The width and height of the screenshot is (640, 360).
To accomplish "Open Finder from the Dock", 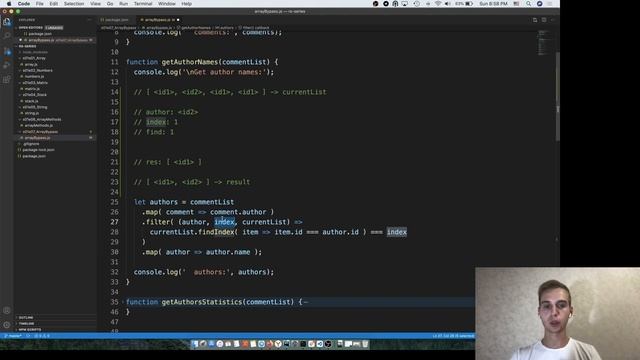I will coord(195,344).
